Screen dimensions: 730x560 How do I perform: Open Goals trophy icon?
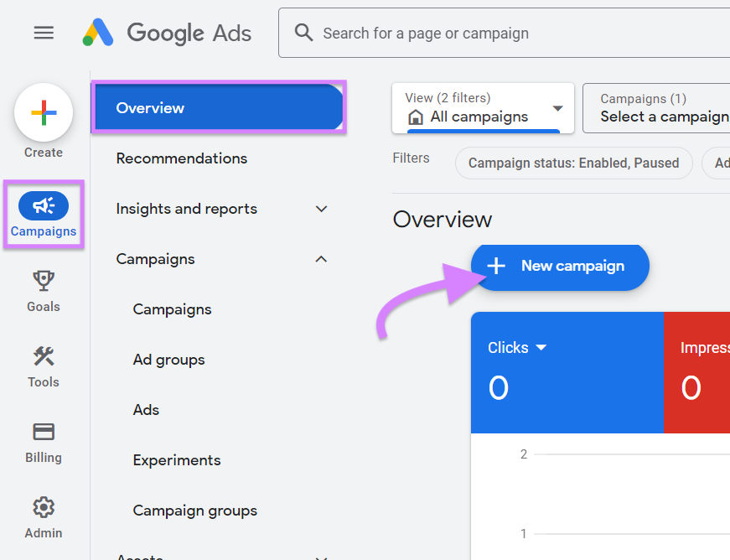point(44,281)
